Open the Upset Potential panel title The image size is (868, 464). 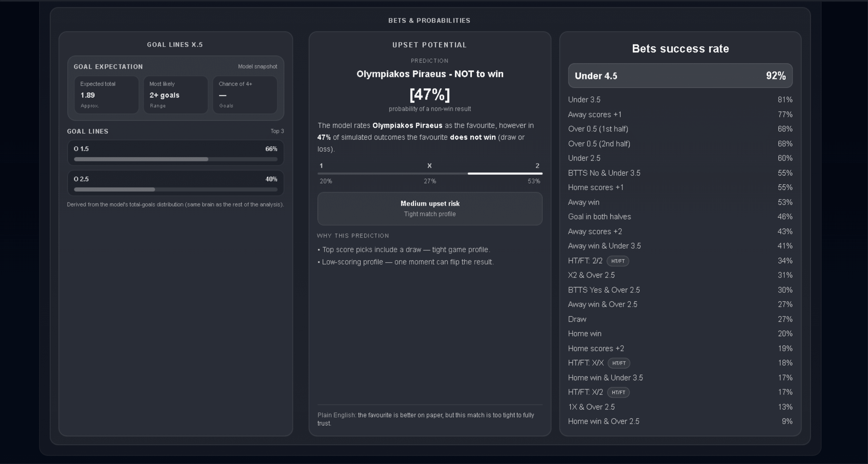click(429, 45)
